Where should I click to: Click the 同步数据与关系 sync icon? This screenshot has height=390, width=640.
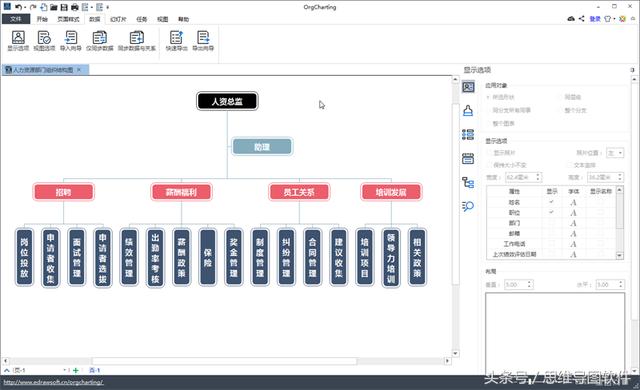click(137, 41)
